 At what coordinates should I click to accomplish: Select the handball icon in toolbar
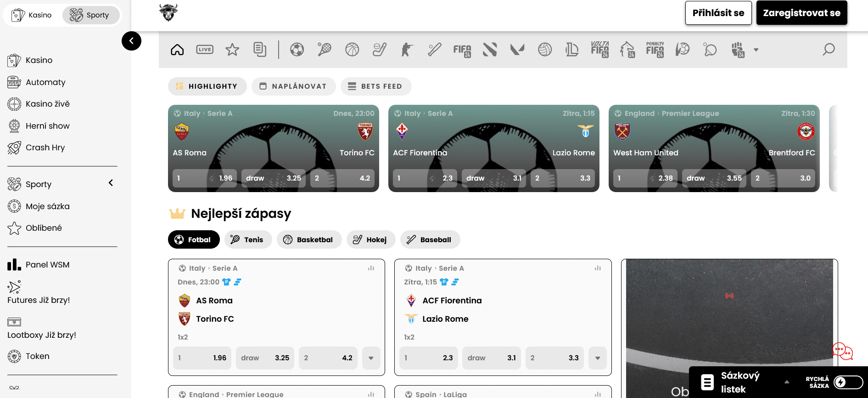pos(683,50)
